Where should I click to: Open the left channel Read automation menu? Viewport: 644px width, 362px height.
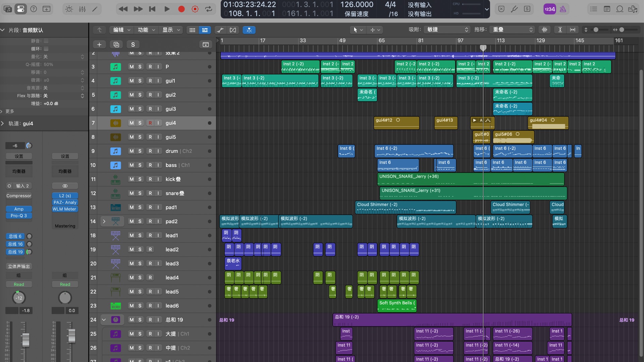19,284
